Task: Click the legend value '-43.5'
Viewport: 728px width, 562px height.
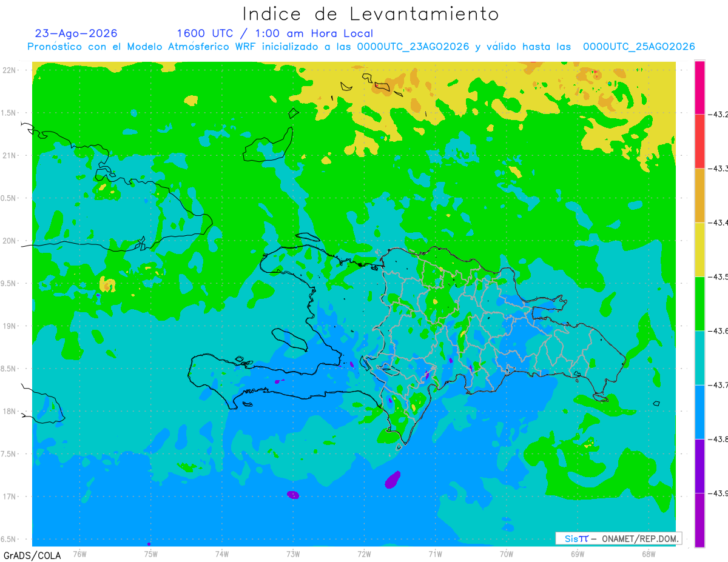Action: click(x=718, y=277)
